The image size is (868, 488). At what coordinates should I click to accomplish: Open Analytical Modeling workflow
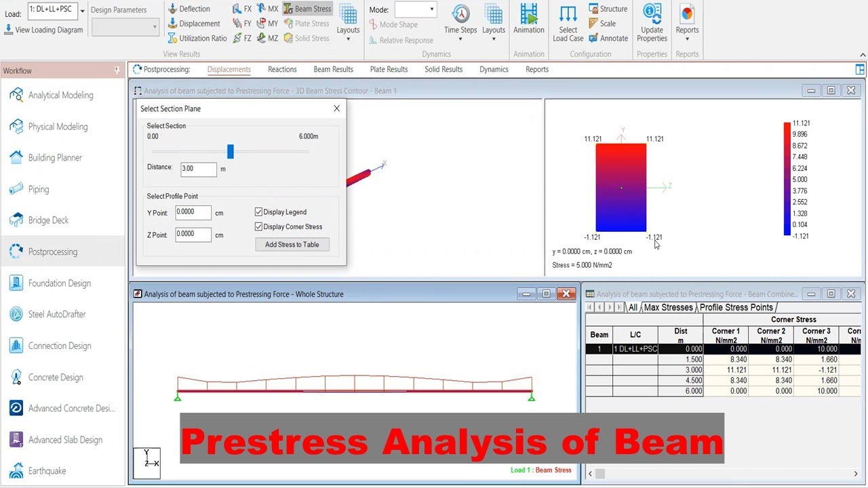[x=62, y=96]
